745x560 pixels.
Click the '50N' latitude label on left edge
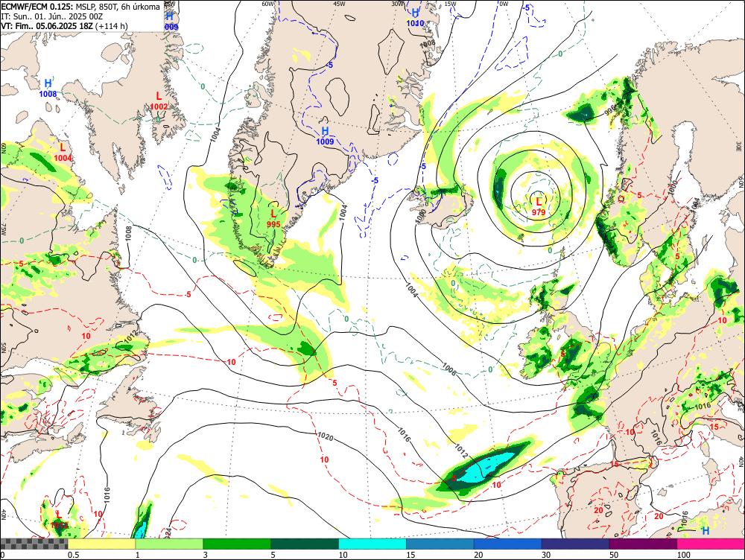(3, 349)
